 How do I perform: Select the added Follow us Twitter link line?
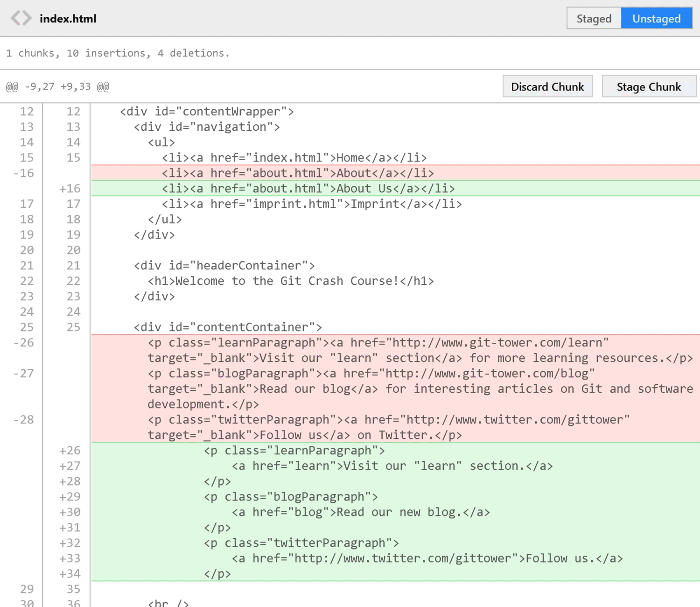pyautogui.click(x=427, y=558)
